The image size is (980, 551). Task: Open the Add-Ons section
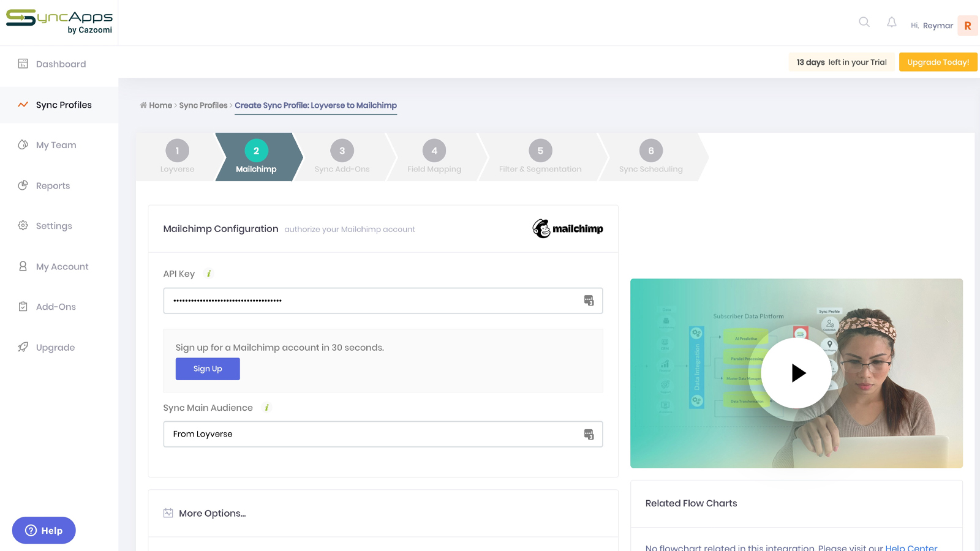(x=56, y=306)
